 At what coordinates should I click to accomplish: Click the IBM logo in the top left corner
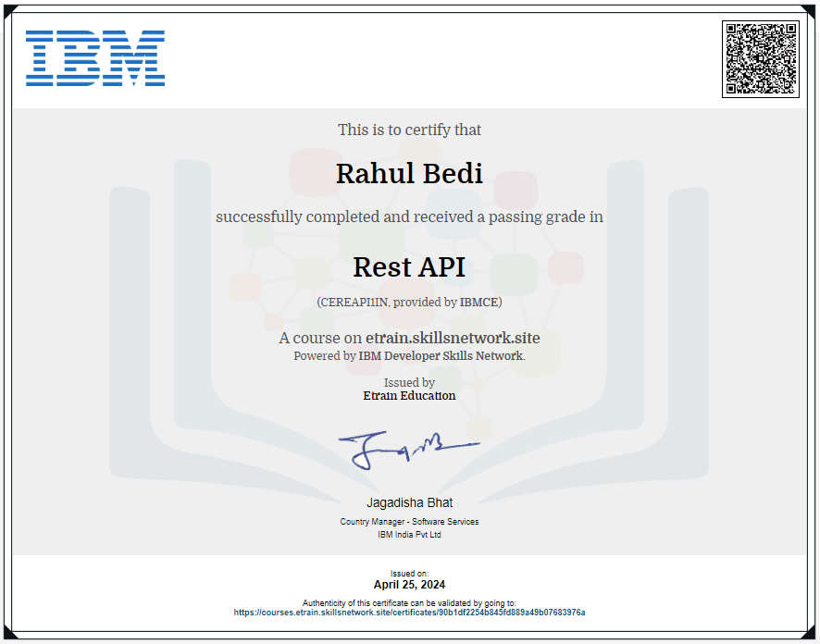[94, 57]
